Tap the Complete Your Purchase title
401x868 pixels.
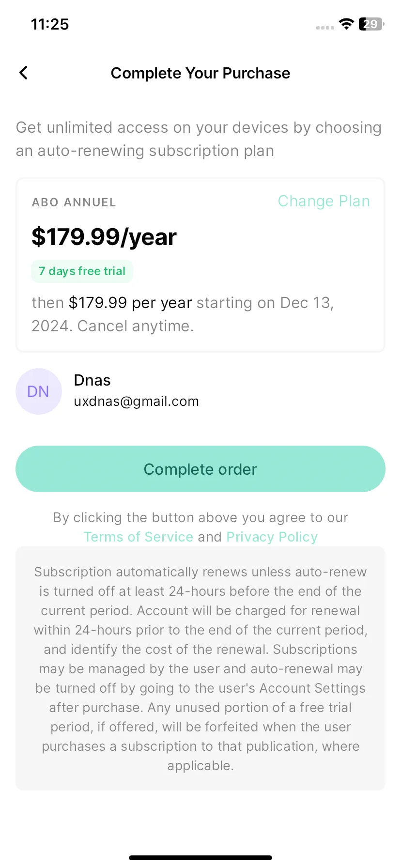[x=200, y=73]
